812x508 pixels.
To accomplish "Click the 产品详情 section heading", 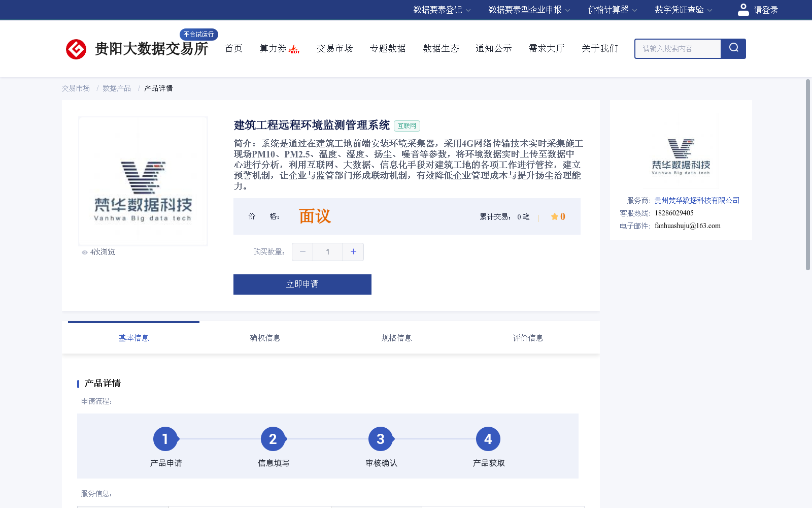I will pos(103,383).
